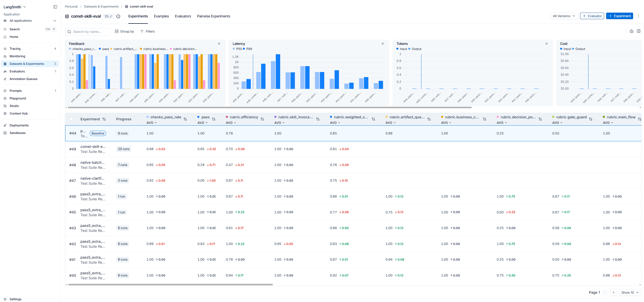Screen dimensions: 644x302
Task: Open Filters button
Action: (x=148, y=31)
